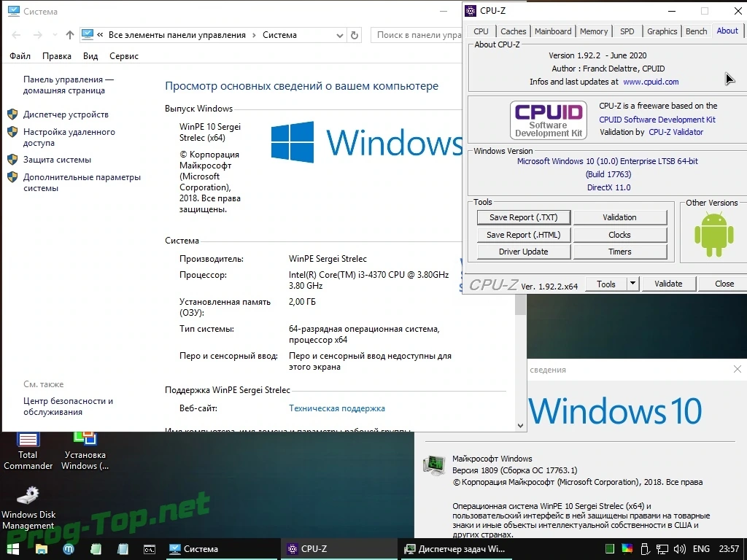Open the command prompt taskbar icon
Viewport: 747px width, 560px height.
(x=149, y=549)
